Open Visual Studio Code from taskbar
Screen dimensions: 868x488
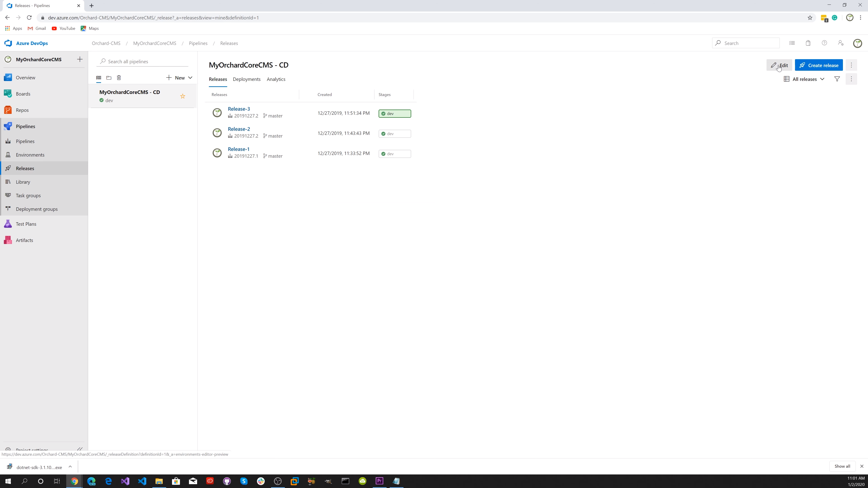[142, 481]
